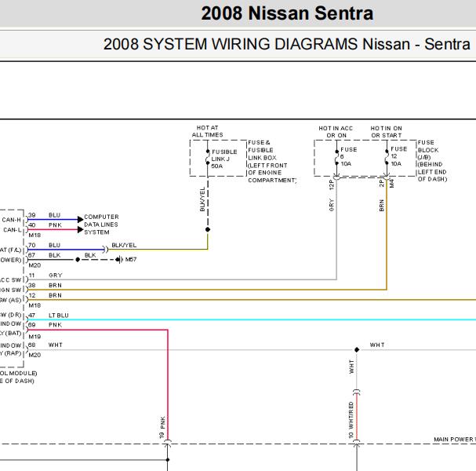Click the "HOT IN ON OR START" label
Screen dimensions: 476x471
386,132
